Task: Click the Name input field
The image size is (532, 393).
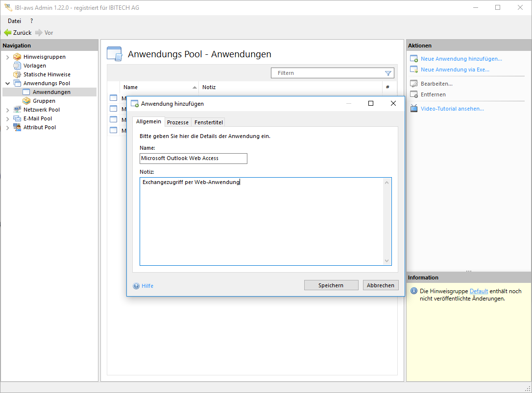Action: point(193,159)
